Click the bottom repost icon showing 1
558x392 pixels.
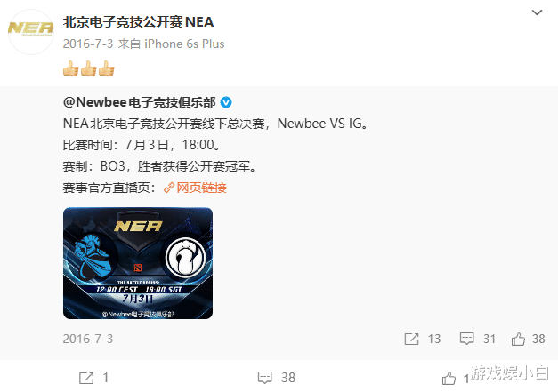86,378
